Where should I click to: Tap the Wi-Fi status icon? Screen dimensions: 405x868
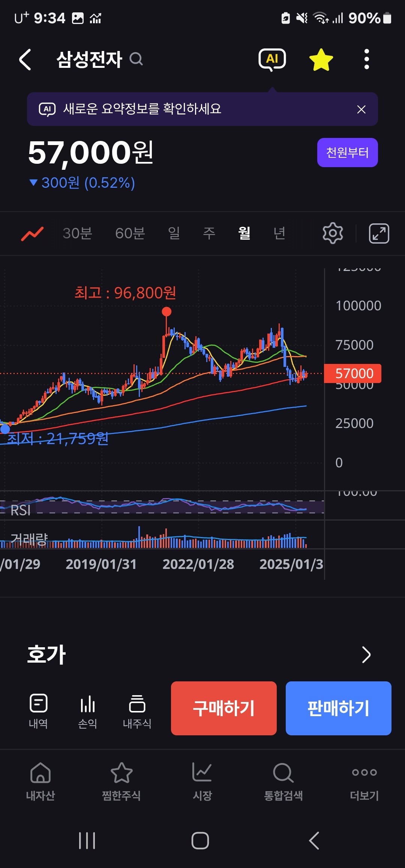(x=321, y=18)
